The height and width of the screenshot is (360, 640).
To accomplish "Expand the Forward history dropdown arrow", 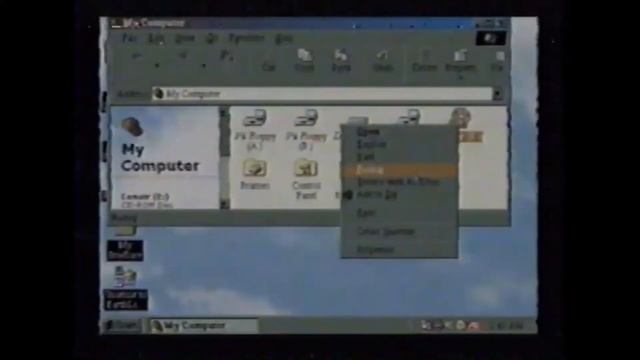I will coord(204,65).
